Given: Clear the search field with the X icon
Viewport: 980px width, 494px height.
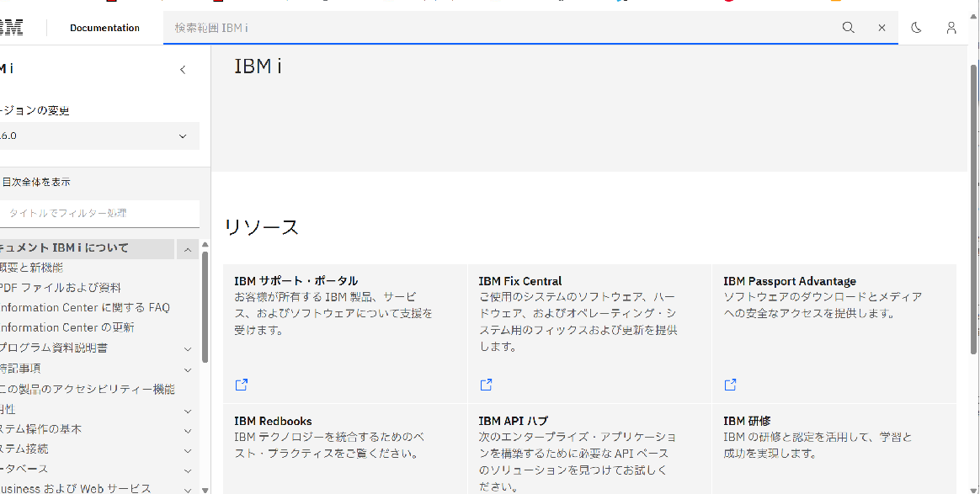Looking at the screenshot, I should (881, 28).
